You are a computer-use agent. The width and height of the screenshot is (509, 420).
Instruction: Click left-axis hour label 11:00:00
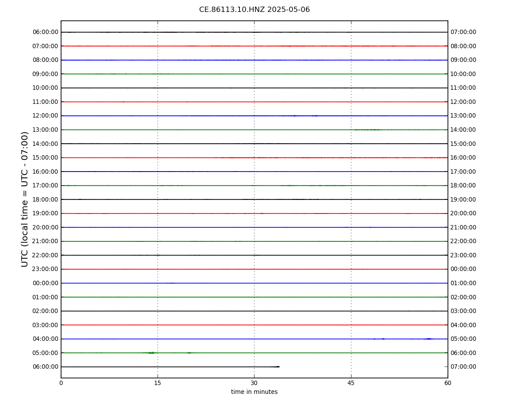click(46, 102)
